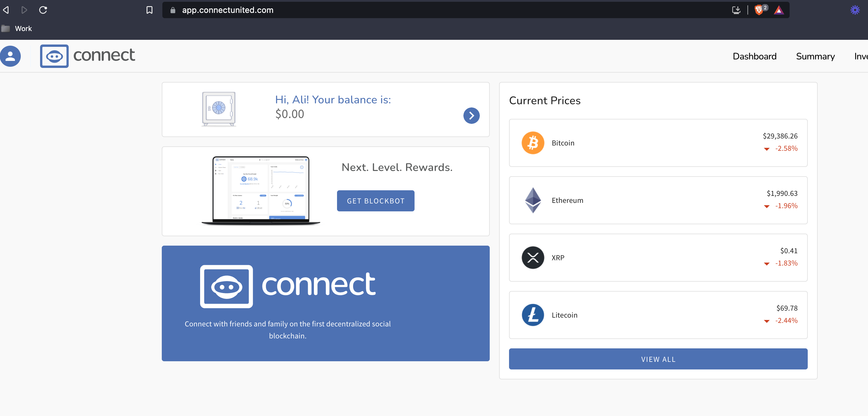Viewport: 868px width, 416px height.
Task: Click the 'Current Prices' heading
Action: 545,100
